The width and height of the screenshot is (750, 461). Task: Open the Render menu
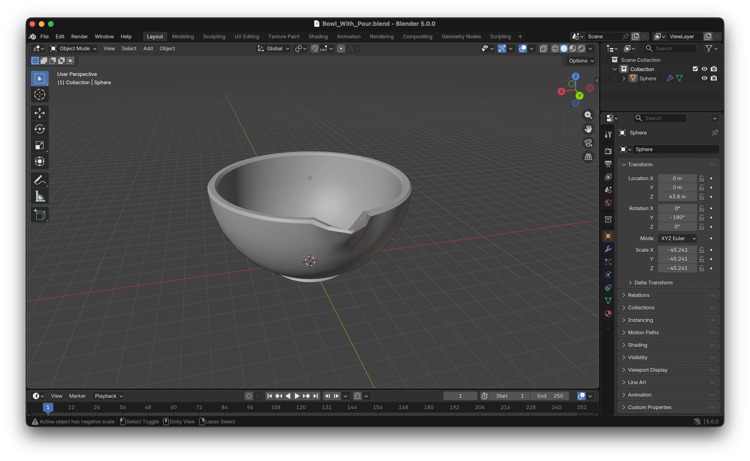pos(79,36)
